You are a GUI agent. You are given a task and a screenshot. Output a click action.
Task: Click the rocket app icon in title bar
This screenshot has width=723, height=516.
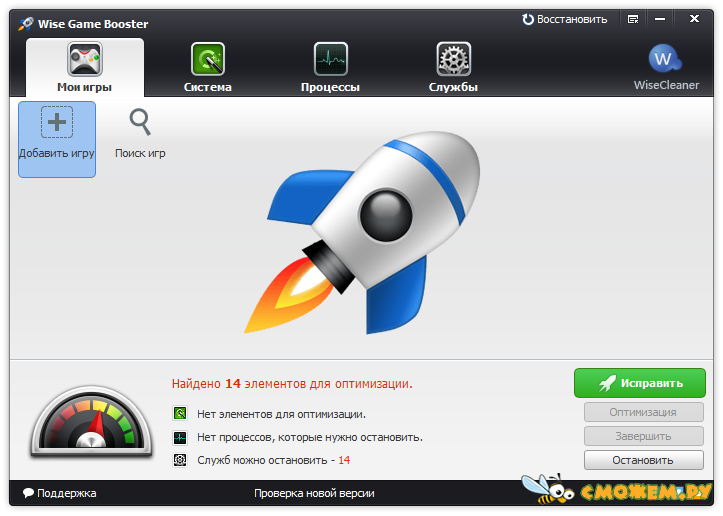click(26, 24)
